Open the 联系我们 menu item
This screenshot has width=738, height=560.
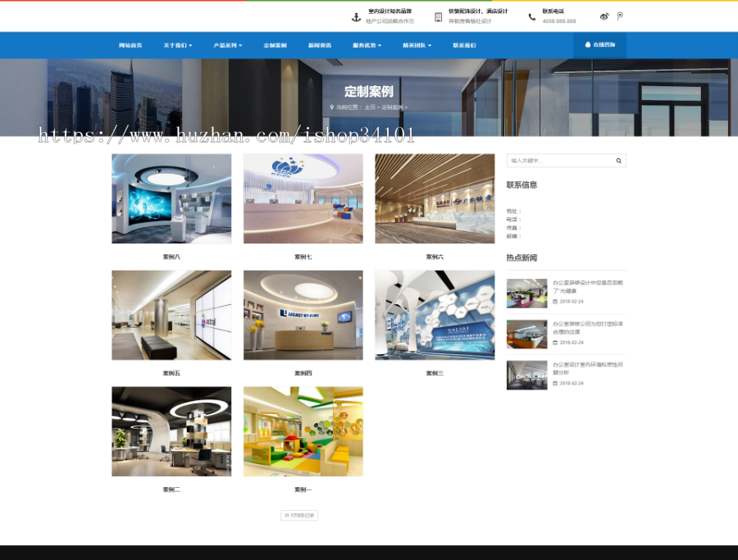point(465,45)
